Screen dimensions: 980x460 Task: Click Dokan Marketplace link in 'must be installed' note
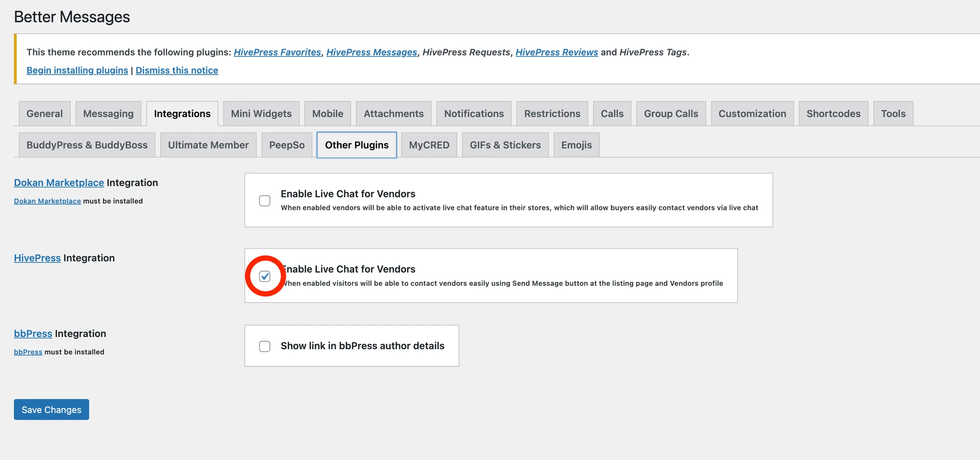48,201
